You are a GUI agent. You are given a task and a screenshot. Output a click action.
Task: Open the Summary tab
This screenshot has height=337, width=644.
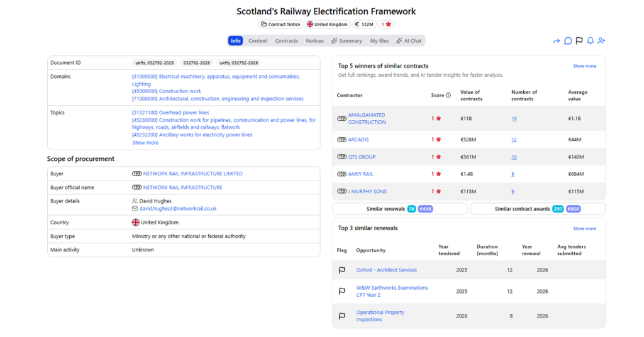[347, 41]
